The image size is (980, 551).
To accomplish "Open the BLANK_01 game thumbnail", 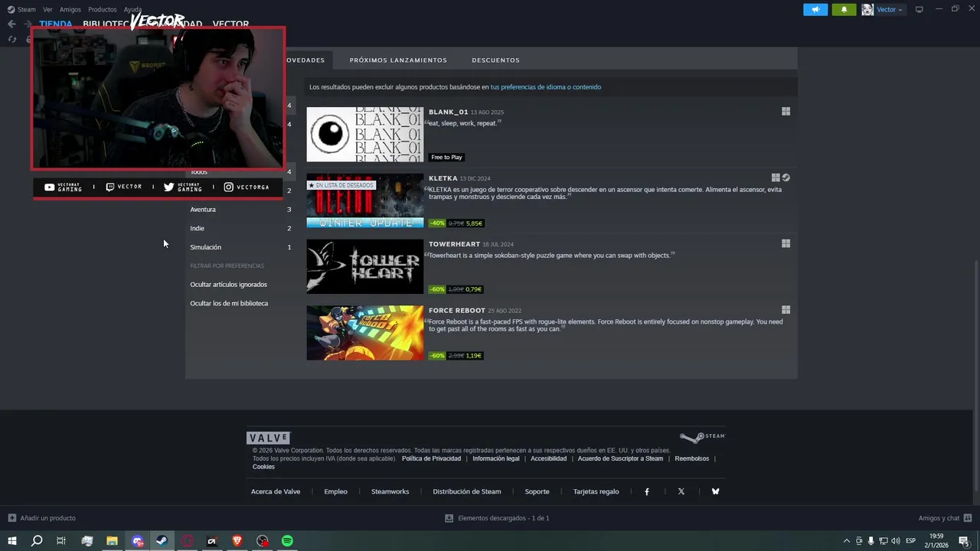I will 365,134.
